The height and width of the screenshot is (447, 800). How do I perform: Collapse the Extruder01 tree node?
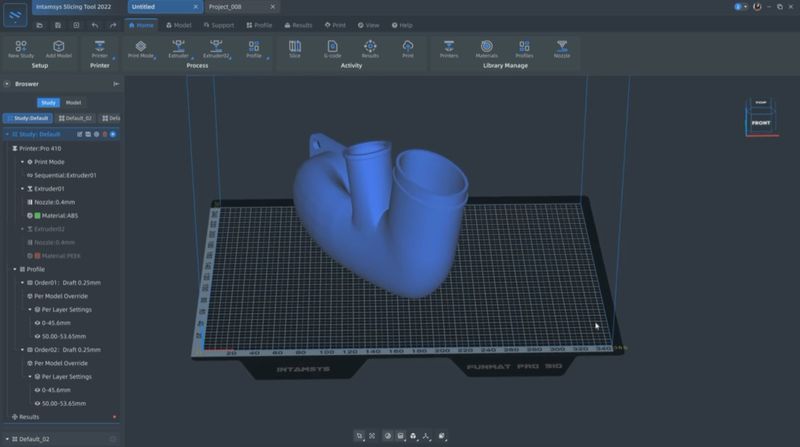click(22, 188)
